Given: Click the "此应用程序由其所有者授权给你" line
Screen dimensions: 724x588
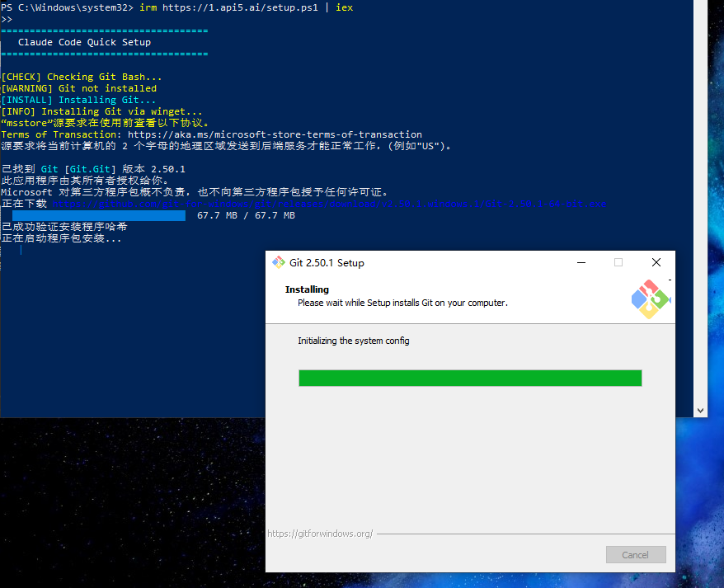Looking at the screenshot, I should 87,181.
